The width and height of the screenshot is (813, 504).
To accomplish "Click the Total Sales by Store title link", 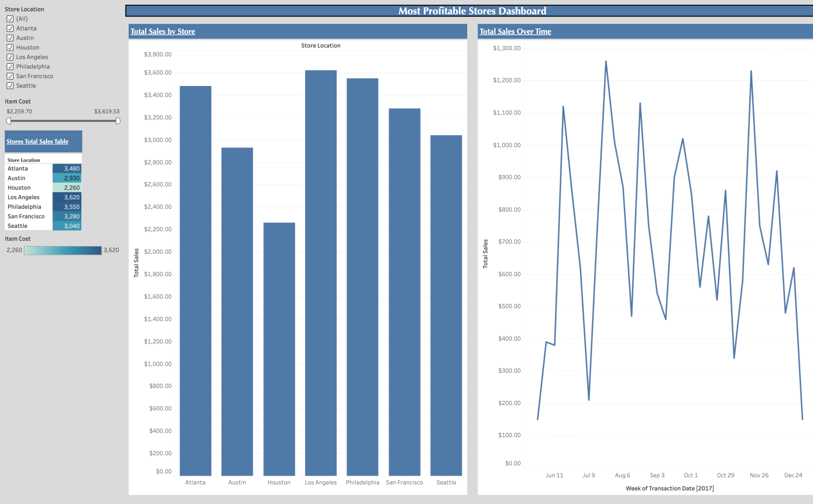I will (x=163, y=32).
